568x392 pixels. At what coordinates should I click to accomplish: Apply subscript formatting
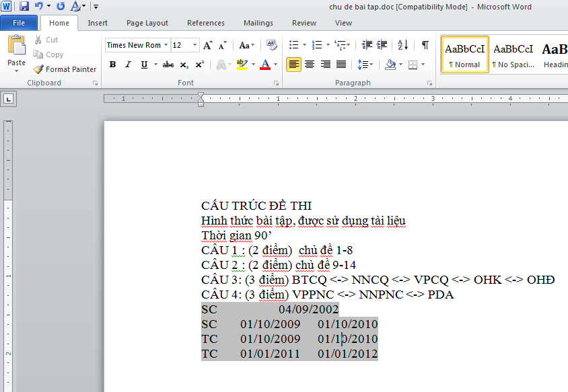(184, 65)
